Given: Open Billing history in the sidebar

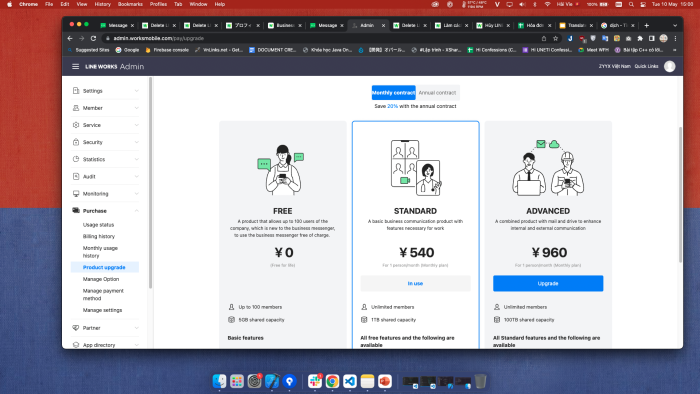Looking at the screenshot, I should point(99,236).
